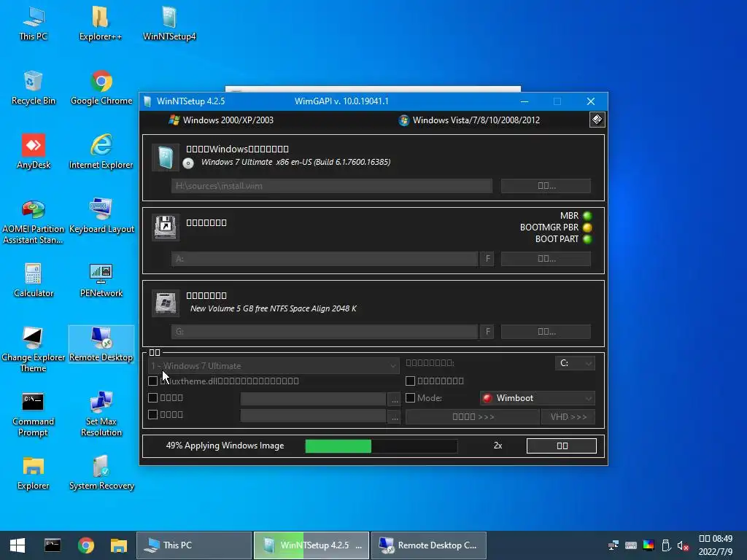Open This PC desktop icon
This screenshot has width=747, height=560.
34,24
